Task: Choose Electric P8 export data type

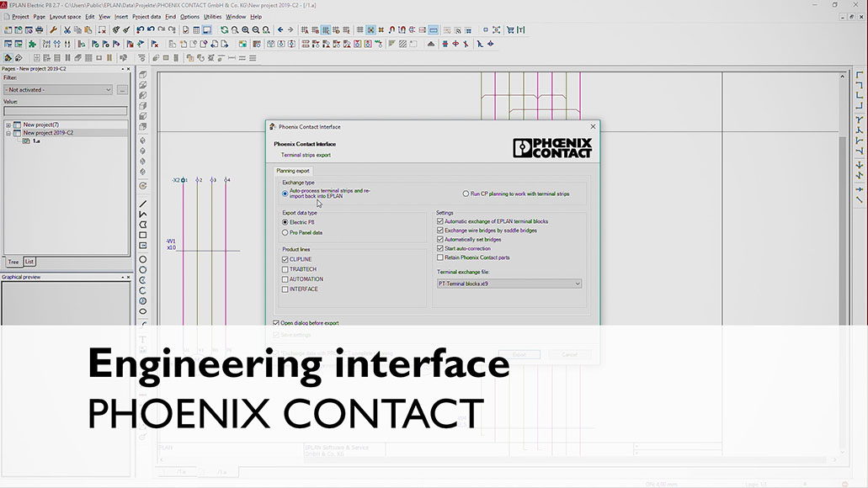Action: pos(285,222)
